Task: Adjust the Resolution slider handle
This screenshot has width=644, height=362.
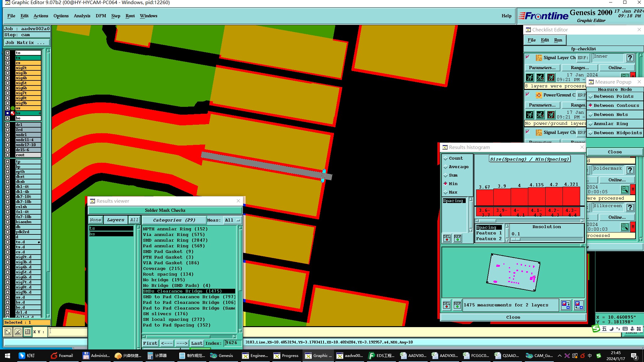Action: [516, 239]
